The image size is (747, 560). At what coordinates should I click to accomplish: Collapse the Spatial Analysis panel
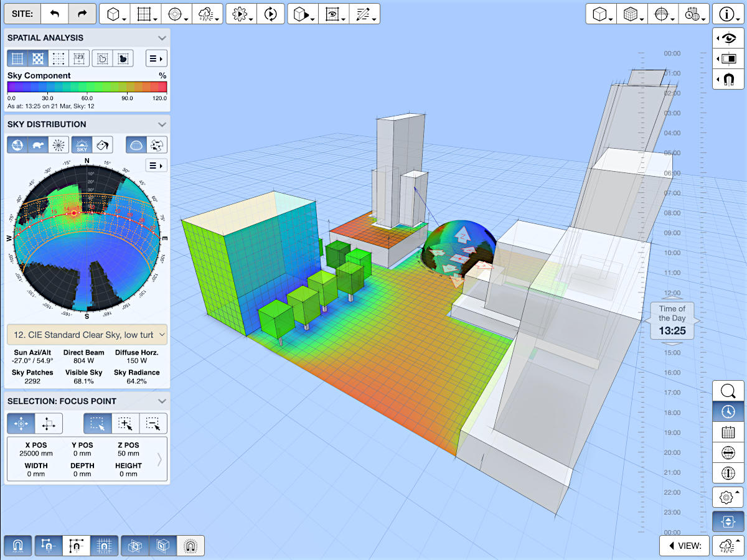tap(162, 38)
